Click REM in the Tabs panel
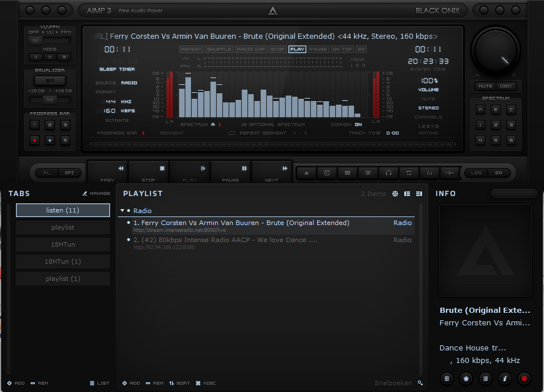 pos(39,383)
